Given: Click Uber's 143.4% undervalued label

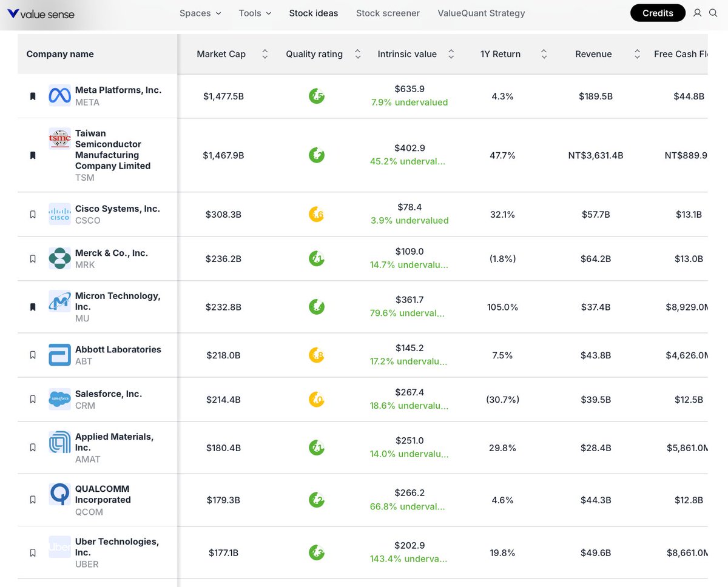Looking at the screenshot, I should (409, 558).
